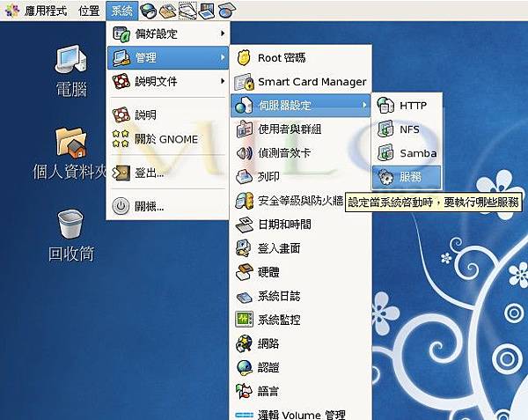
Task: Expand the 說明文件 submenu arrow
Action: pos(223,81)
